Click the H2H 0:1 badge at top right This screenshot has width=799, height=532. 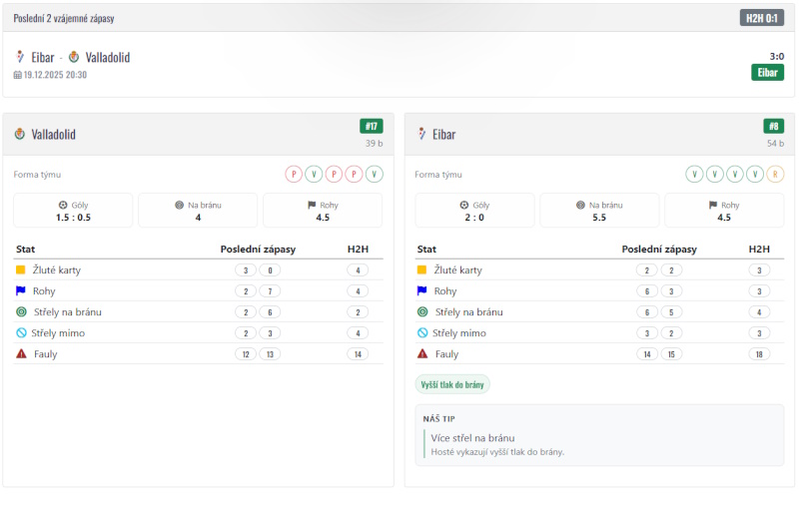[x=762, y=18]
